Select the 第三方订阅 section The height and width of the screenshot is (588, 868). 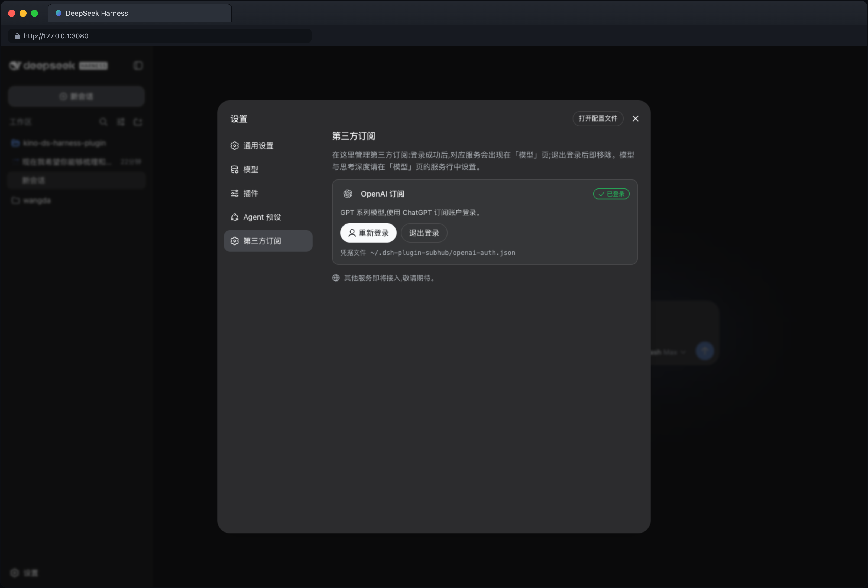coord(268,241)
